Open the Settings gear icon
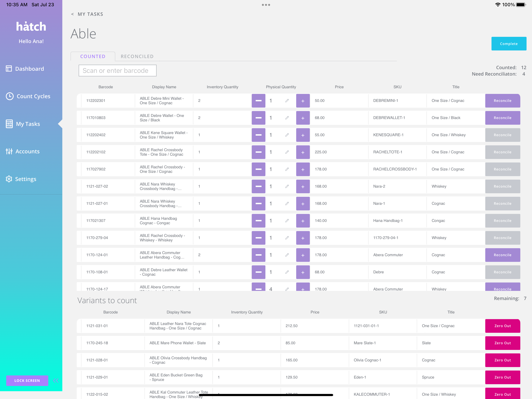532x399 pixels. pyautogui.click(x=9, y=179)
